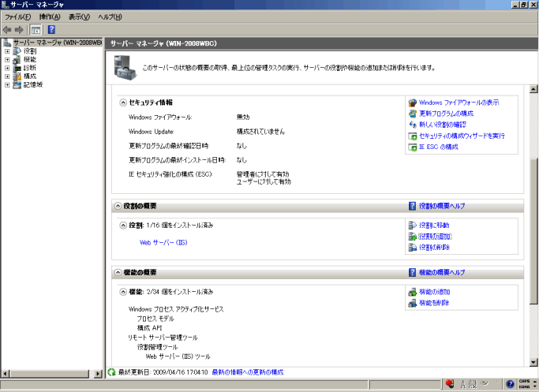Collapse the 機能の概要 section header
Image resolution: width=539 pixels, height=392 pixels.
[118, 272]
